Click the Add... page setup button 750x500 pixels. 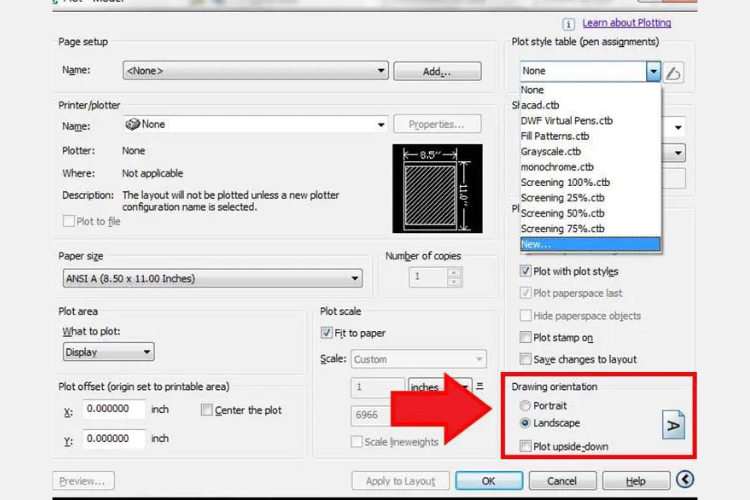pyautogui.click(x=437, y=71)
